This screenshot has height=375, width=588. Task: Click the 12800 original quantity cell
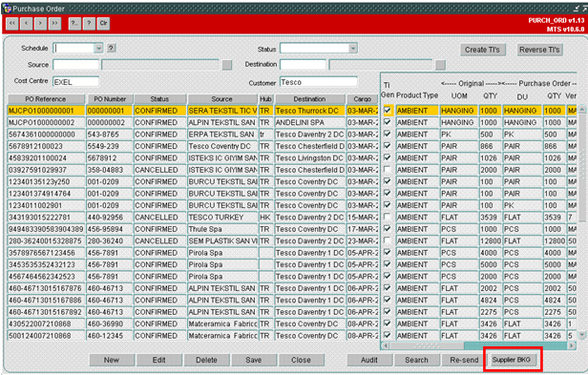tap(491, 240)
